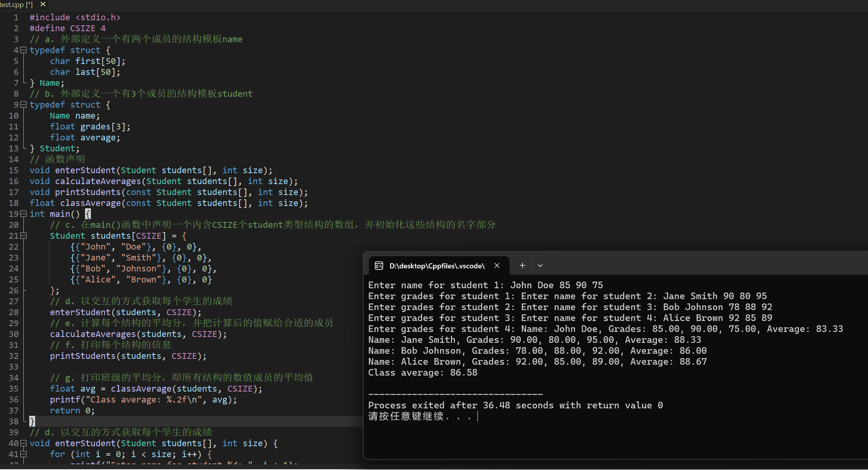Image resolution: width=868 pixels, height=470 pixels.
Task: Click the comment on line 20 about CSIZE array
Action: (273, 225)
